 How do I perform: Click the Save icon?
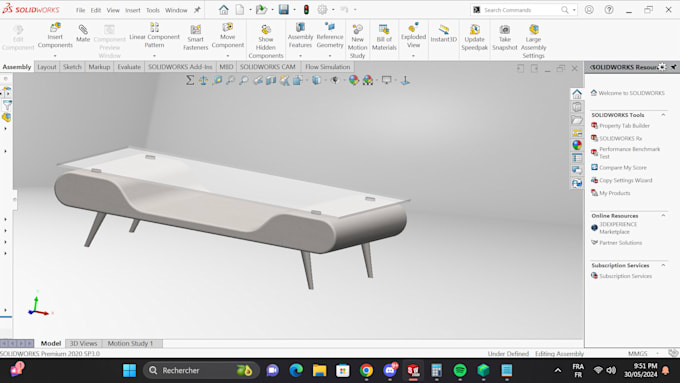click(x=284, y=10)
